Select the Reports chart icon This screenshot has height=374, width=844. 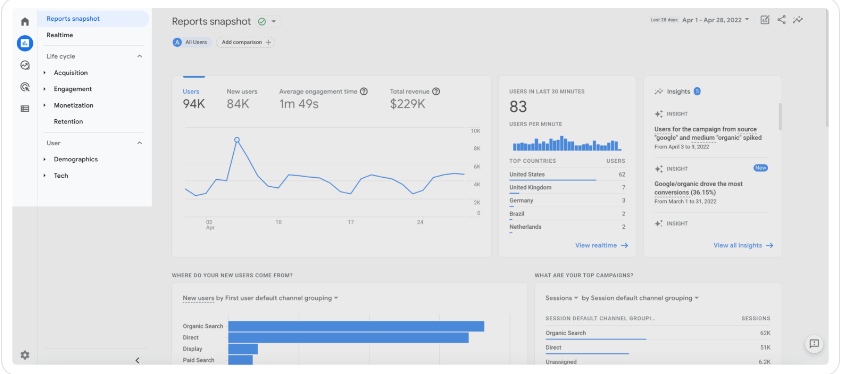point(25,43)
